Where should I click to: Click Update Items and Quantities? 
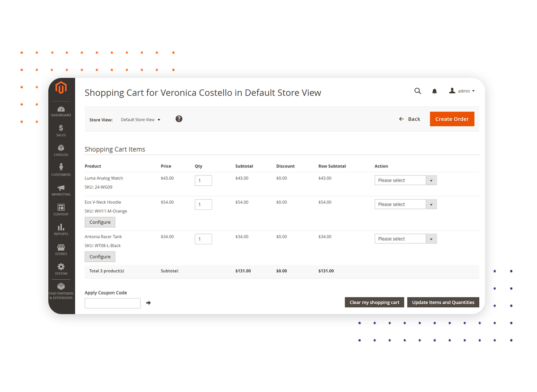443,303
